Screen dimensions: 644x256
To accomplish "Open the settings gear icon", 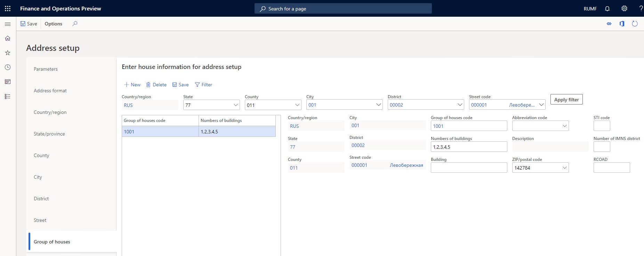I will click(x=624, y=8).
